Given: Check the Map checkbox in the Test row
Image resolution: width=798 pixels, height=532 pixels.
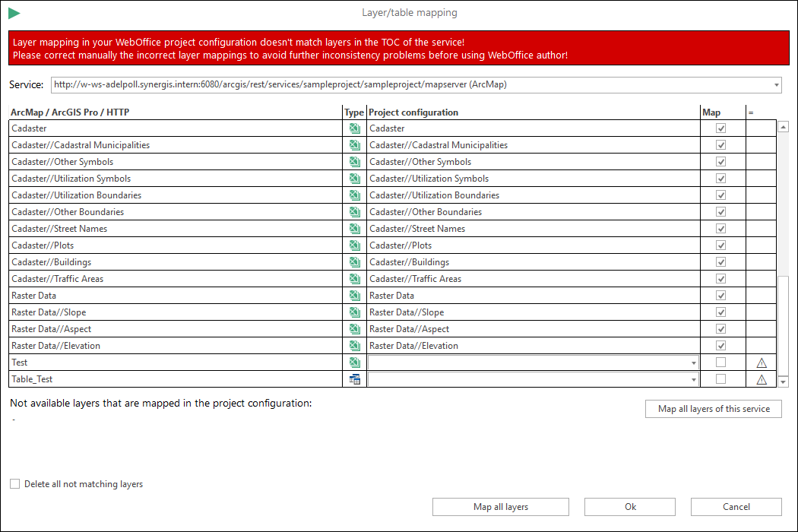Looking at the screenshot, I should 720,362.
